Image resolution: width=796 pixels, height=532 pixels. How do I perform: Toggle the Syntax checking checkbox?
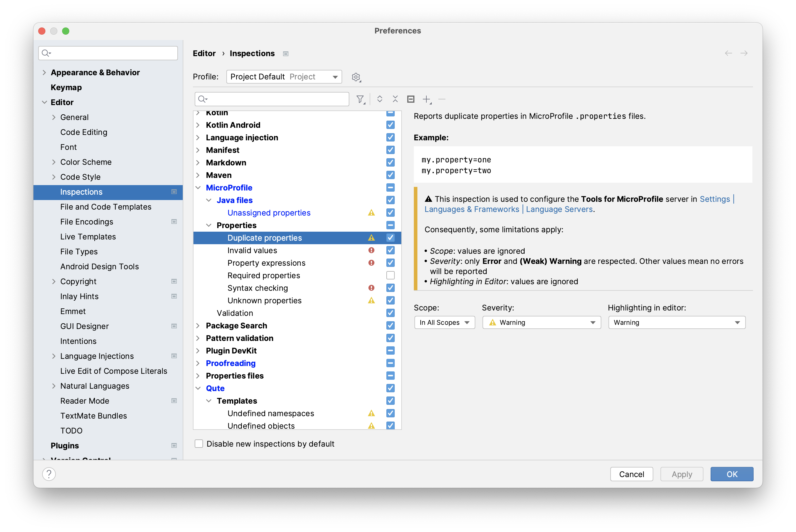click(390, 288)
